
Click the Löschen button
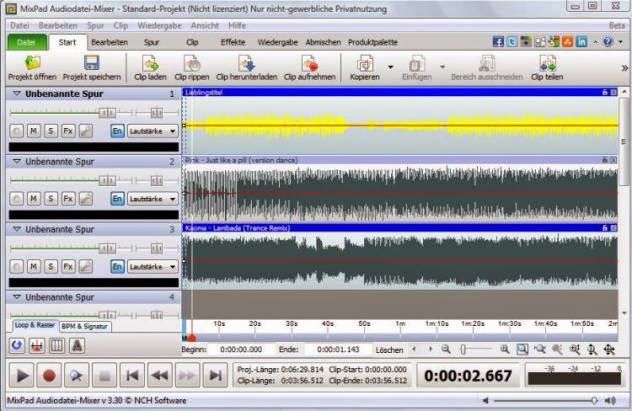point(389,350)
